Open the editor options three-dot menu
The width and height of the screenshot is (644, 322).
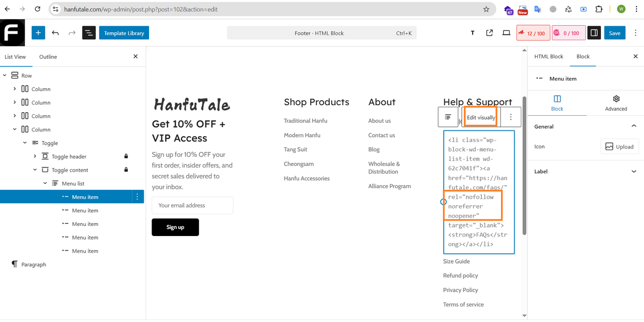(x=635, y=33)
